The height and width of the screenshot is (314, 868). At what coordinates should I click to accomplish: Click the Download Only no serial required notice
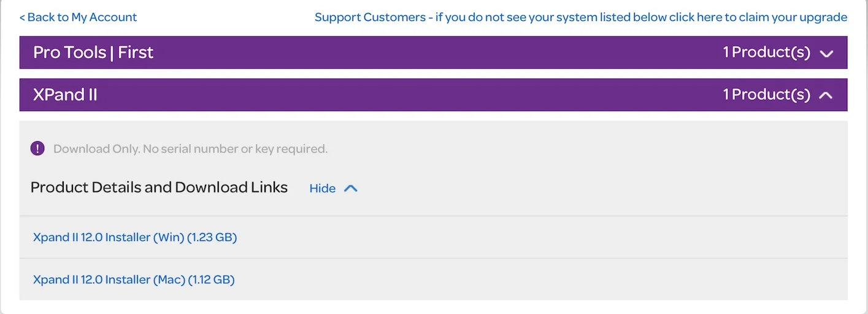190,149
